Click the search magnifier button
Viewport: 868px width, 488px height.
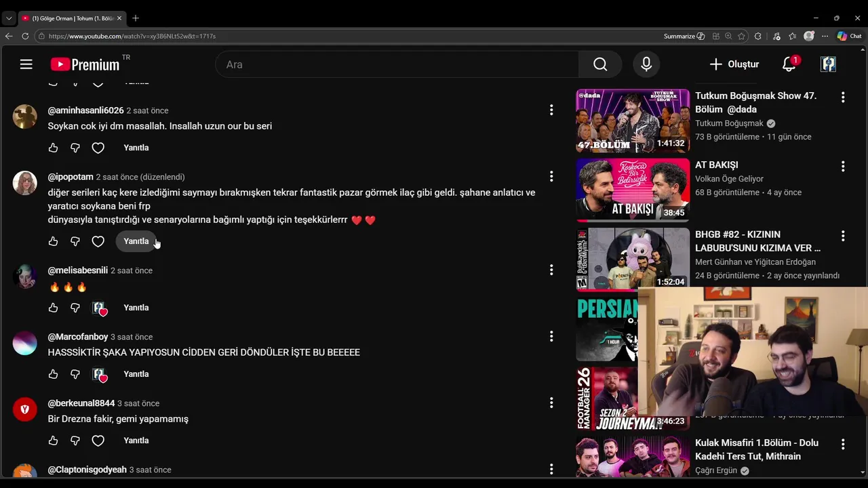(600, 64)
